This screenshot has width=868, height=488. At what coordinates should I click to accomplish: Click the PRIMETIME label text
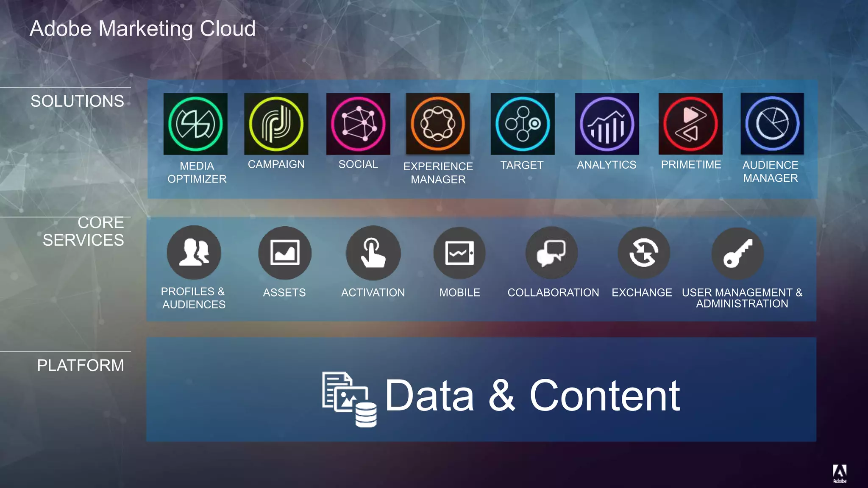click(x=691, y=165)
